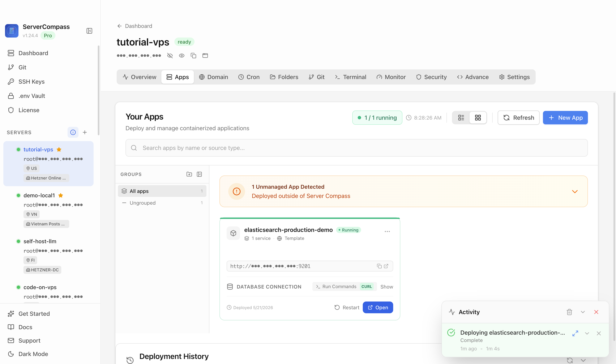Open the elasticsearch-production-demo app

pyautogui.click(x=378, y=307)
